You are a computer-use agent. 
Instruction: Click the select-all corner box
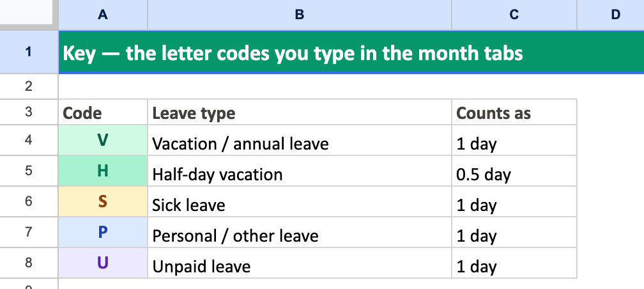click(x=26, y=12)
